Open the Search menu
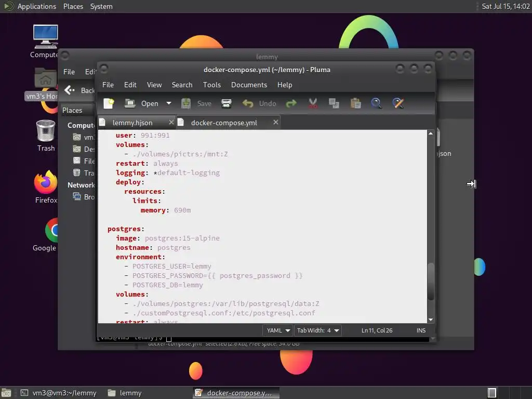This screenshot has width=532, height=399. click(x=182, y=85)
